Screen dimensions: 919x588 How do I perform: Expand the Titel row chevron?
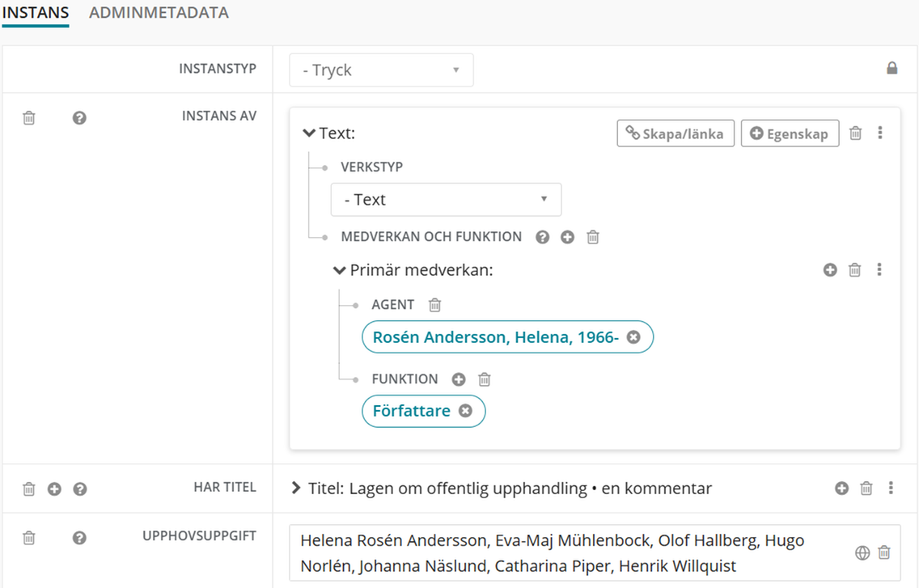[x=296, y=489]
